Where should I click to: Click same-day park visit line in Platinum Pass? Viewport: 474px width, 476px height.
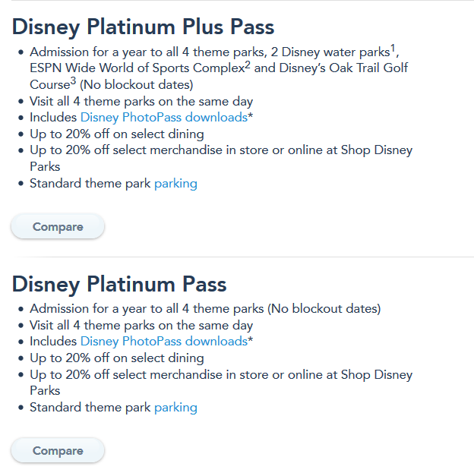click(141, 326)
